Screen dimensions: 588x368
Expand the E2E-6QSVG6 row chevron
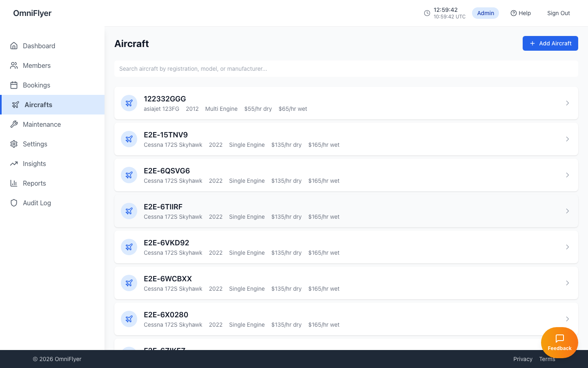click(568, 175)
